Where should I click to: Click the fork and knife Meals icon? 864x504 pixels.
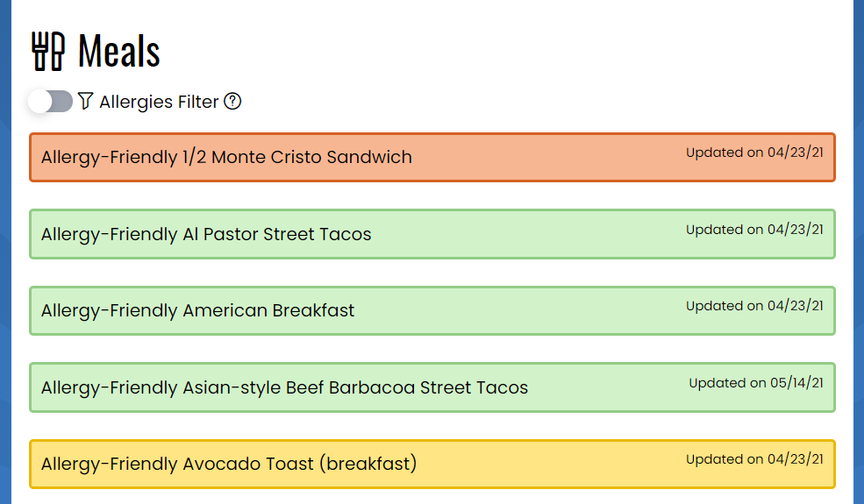click(x=48, y=51)
